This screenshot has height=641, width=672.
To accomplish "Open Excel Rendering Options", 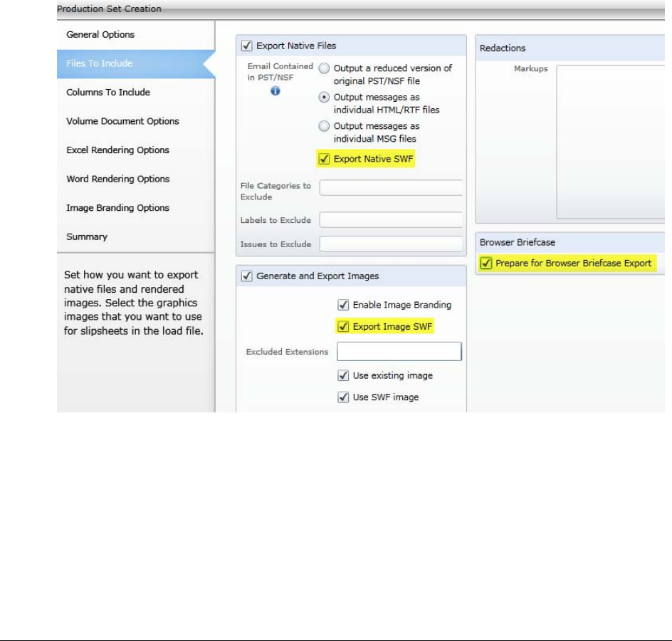I will tap(117, 150).
